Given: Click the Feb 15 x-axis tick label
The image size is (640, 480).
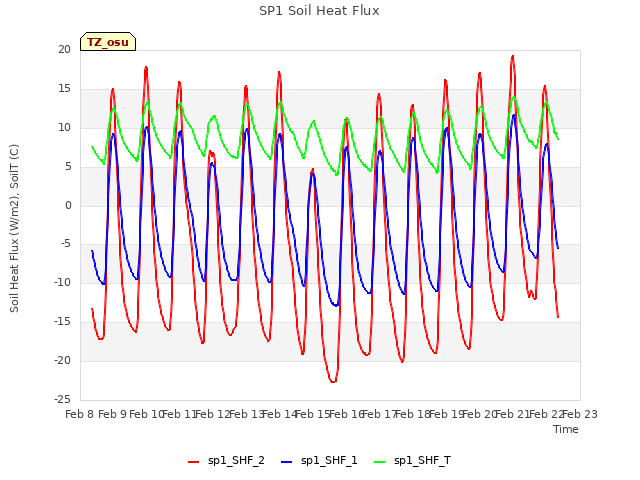Looking at the screenshot, I should click(313, 414).
